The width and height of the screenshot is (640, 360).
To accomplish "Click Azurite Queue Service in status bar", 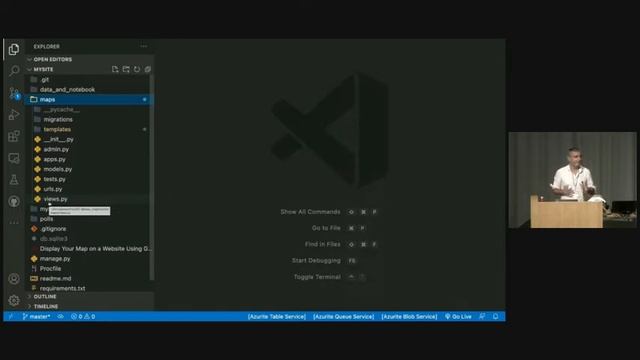I will (x=343, y=316).
